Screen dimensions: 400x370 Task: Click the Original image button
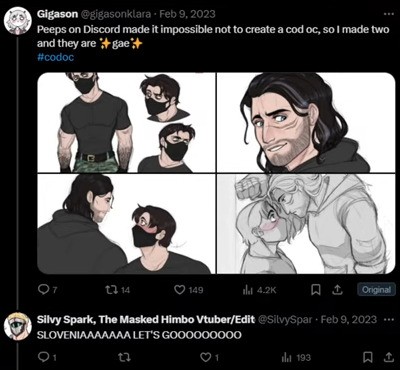tap(376, 290)
